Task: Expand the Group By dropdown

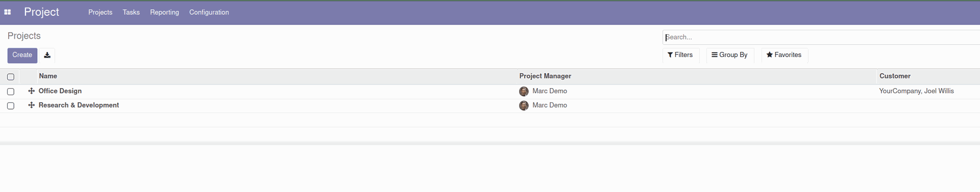Action: pyautogui.click(x=730, y=55)
